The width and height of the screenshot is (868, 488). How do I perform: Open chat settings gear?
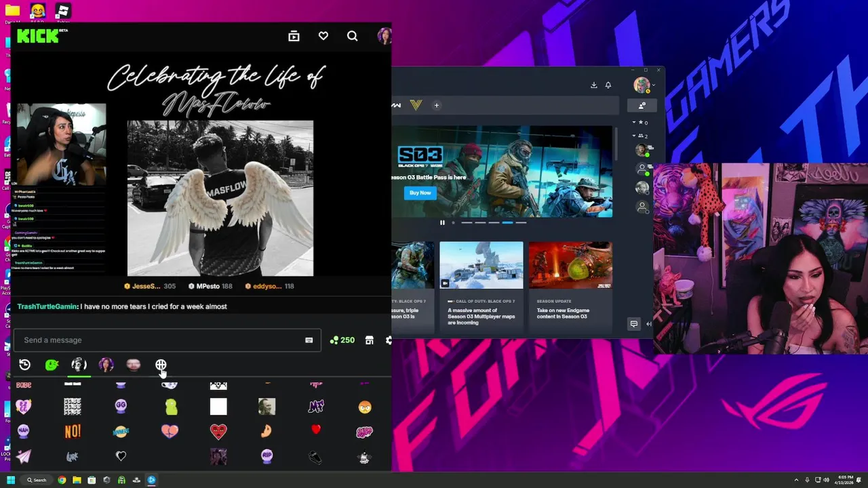tap(389, 340)
